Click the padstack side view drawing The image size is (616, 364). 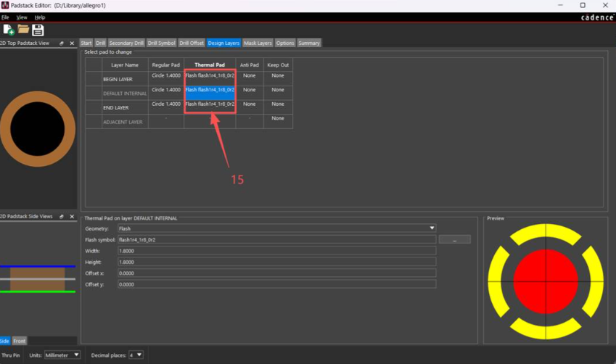point(38,279)
